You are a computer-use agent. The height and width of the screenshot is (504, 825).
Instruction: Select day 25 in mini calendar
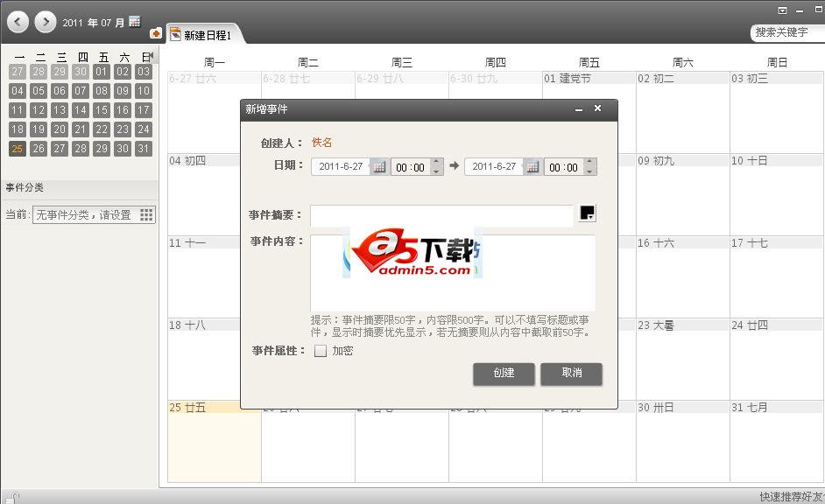click(x=18, y=148)
